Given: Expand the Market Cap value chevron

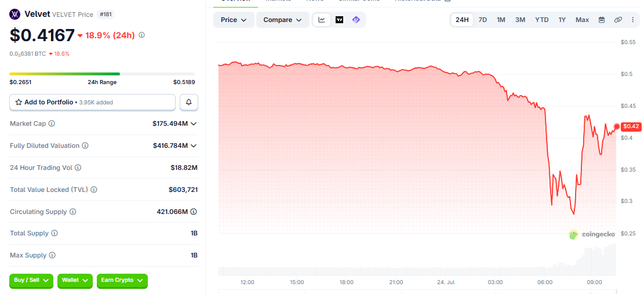Looking at the screenshot, I should pos(194,123).
